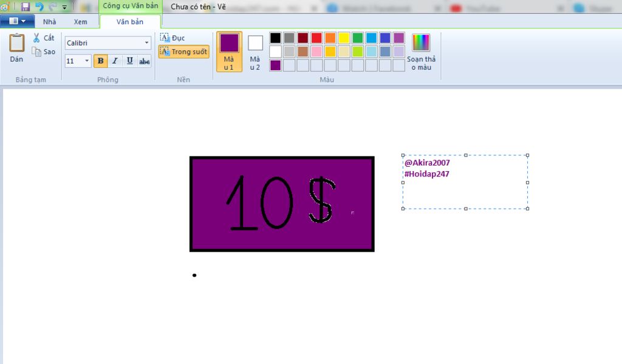Pick the red color swatch
This screenshot has height=364, width=622.
316,38
